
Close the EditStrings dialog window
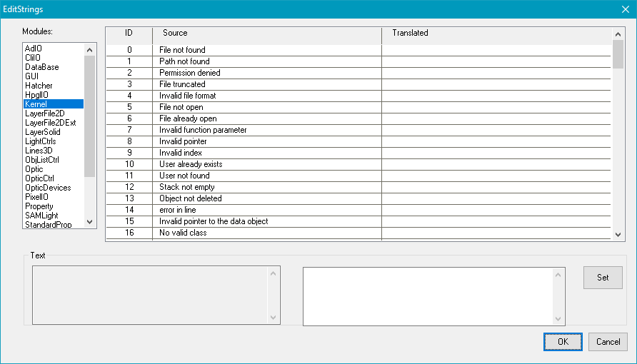pos(624,9)
